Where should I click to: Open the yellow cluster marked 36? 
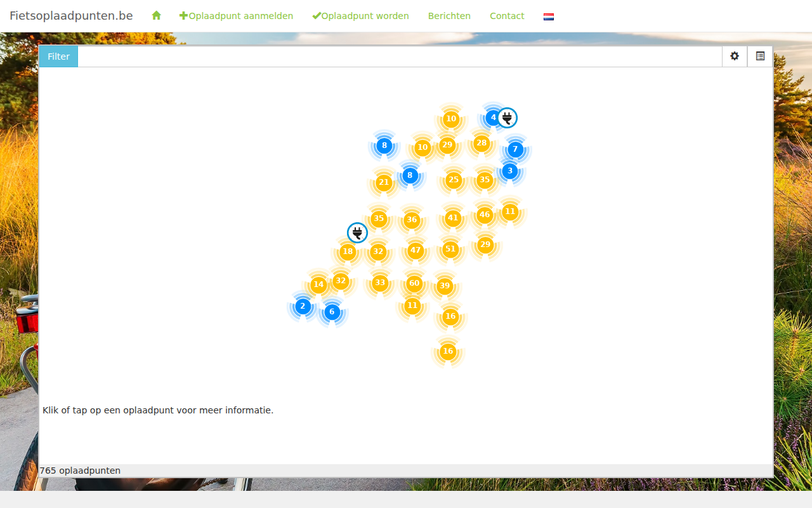(x=412, y=220)
